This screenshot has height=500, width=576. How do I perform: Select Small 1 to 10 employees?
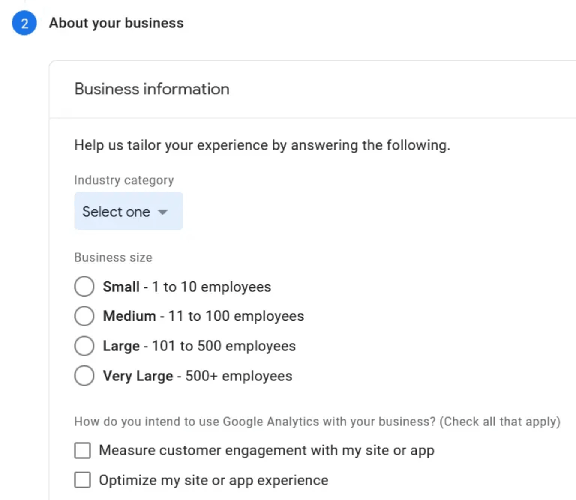(x=84, y=287)
